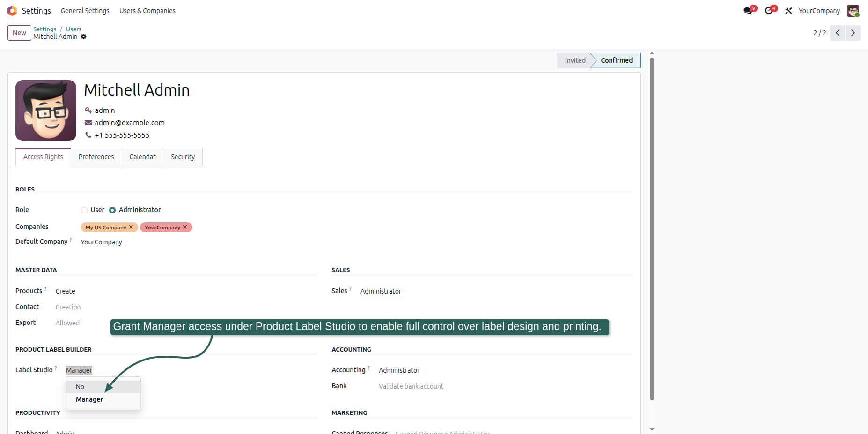
Task: Click the help mark next to Default Company
Action: coord(71,240)
